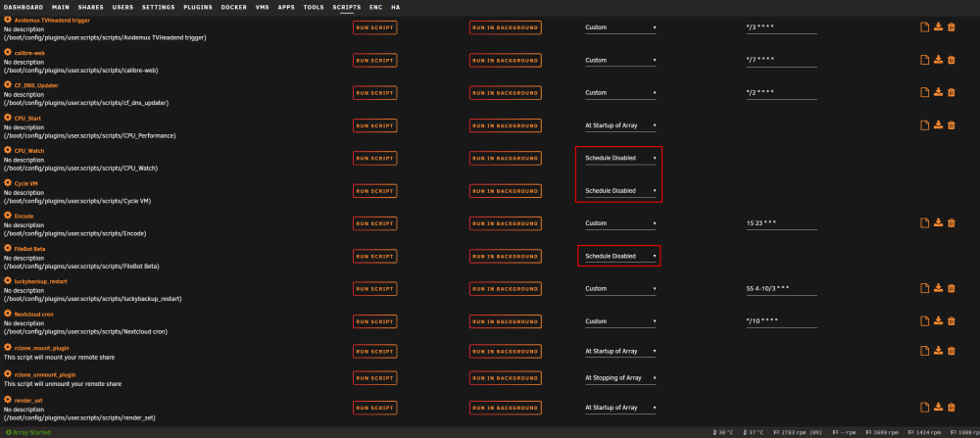Open the Dashboard menu

click(x=24, y=8)
